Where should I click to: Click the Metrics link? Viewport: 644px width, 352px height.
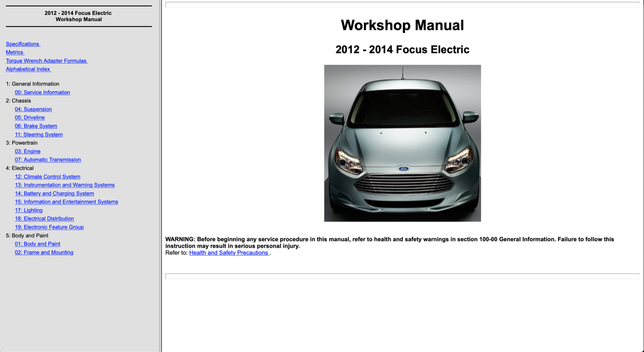click(x=14, y=52)
